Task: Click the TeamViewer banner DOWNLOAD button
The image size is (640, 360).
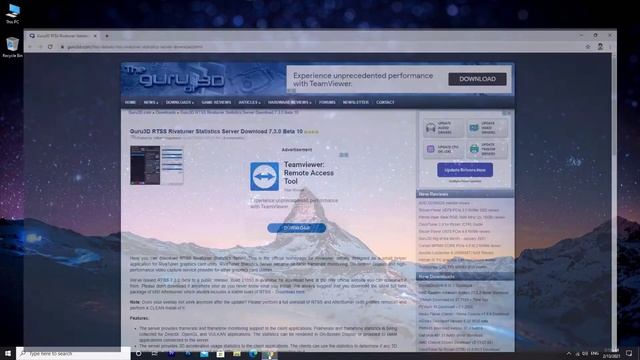Action: point(477,79)
